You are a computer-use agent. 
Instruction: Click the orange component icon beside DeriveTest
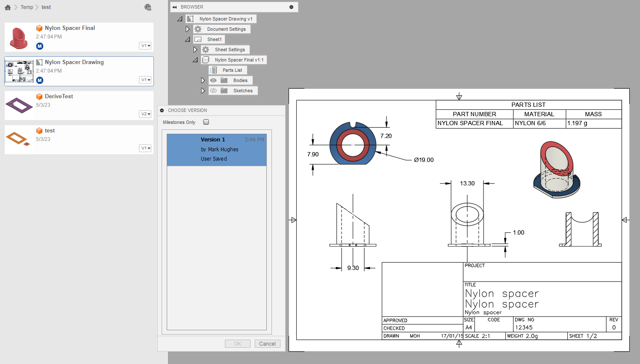pyautogui.click(x=39, y=97)
